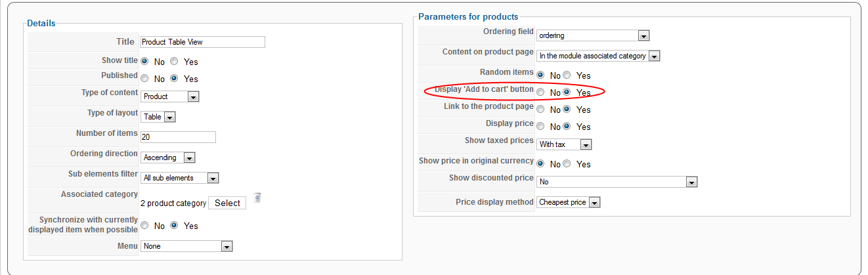The image size is (868, 275).
Task: Set Synchronize with displayed item to No
Action: point(144,226)
